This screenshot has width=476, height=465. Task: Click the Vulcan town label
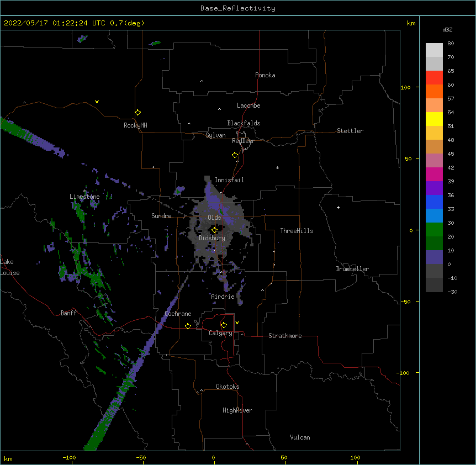[x=300, y=437]
